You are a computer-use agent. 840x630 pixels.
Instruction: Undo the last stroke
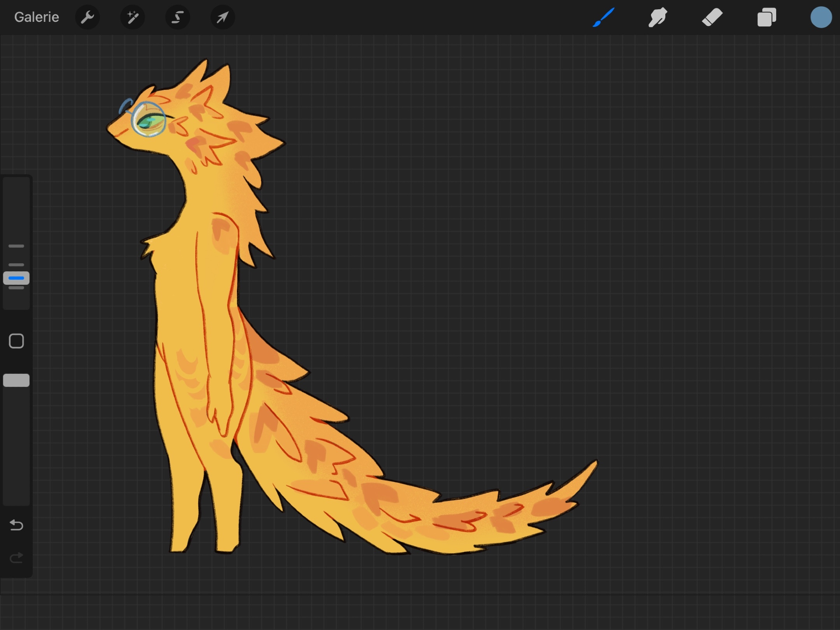[x=16, y=525]
